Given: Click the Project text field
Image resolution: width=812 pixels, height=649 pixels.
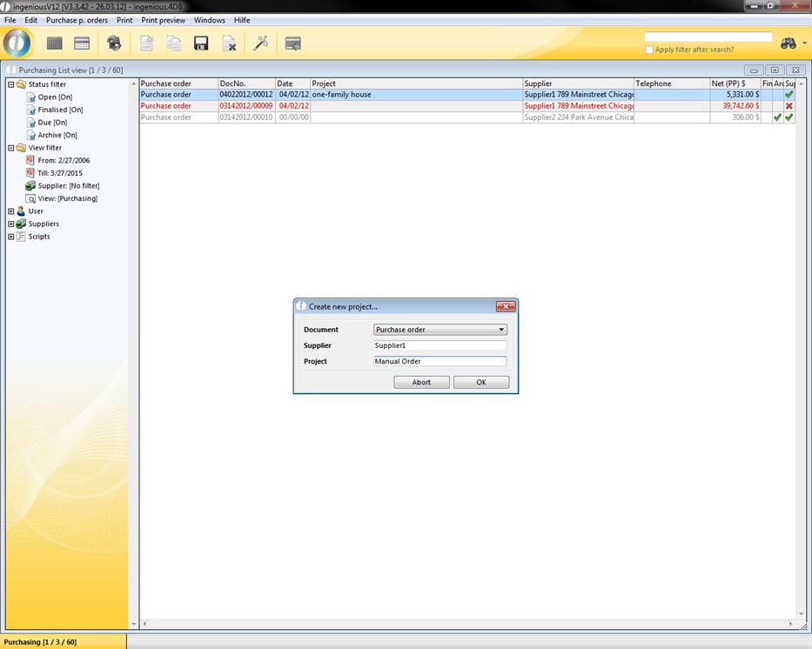Looking at the screenshot, I should pyautogui.click(x=440, y=361).
